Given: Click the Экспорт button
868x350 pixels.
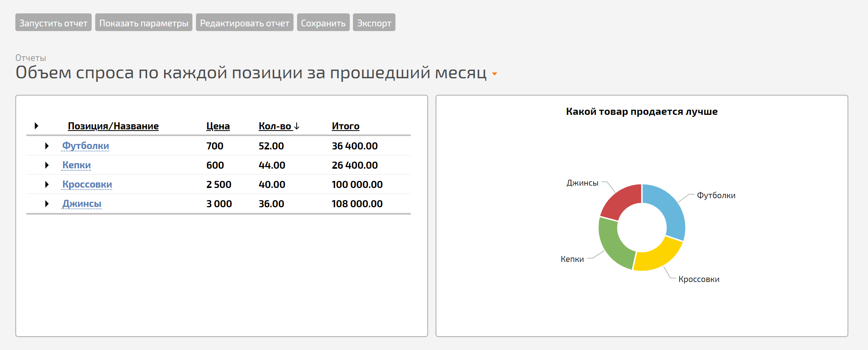Looking at the screenshot, I should tap(374, 22).
